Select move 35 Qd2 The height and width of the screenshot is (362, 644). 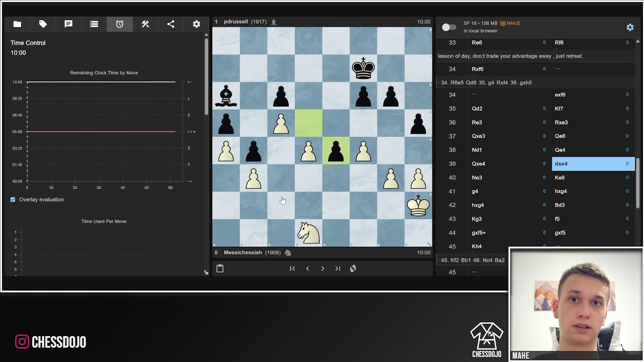click(x=510, y=109)
